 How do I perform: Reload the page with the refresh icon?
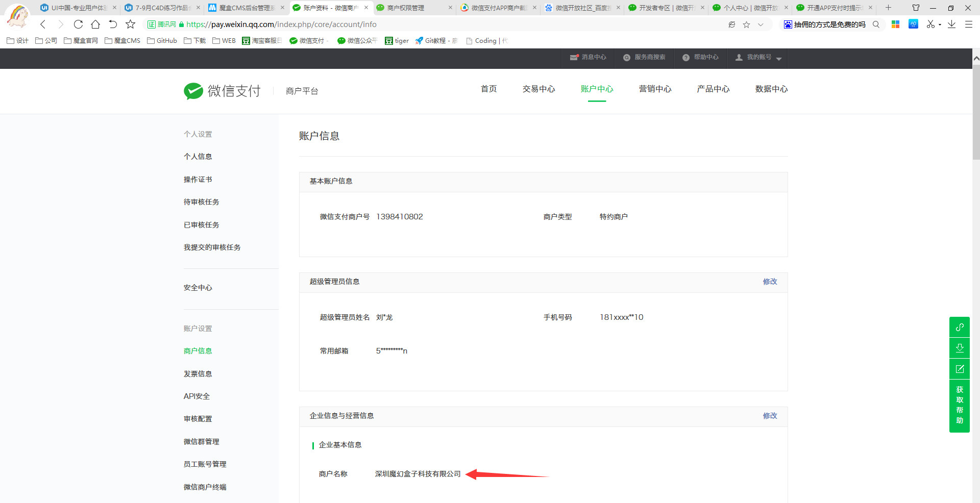pos(78,24)
